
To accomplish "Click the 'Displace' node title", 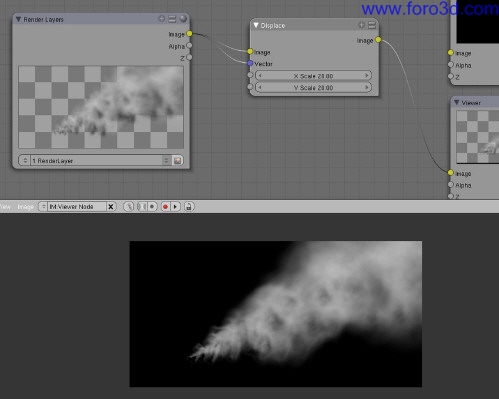I will 273,26.
